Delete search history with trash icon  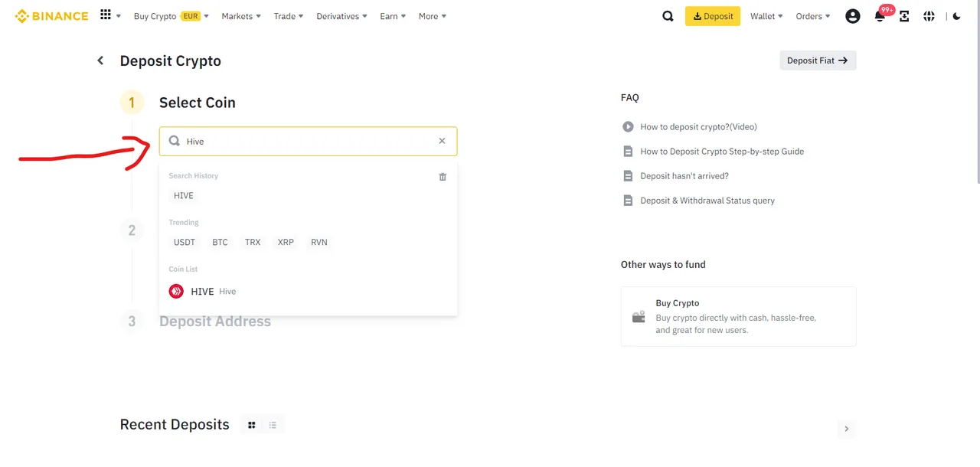pyautogui.click(x=443, y=177)
